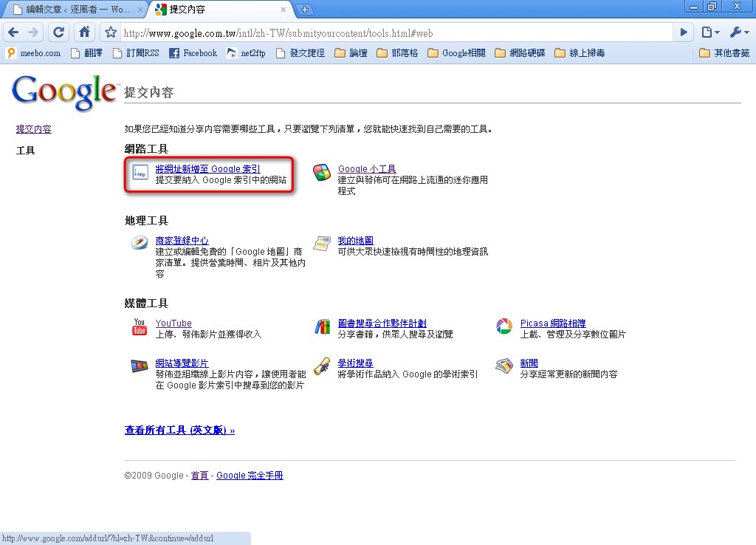The height and width of the screenshot is (545, 756).
Task: Click the 網路工具 section heading
Action: 146,149
